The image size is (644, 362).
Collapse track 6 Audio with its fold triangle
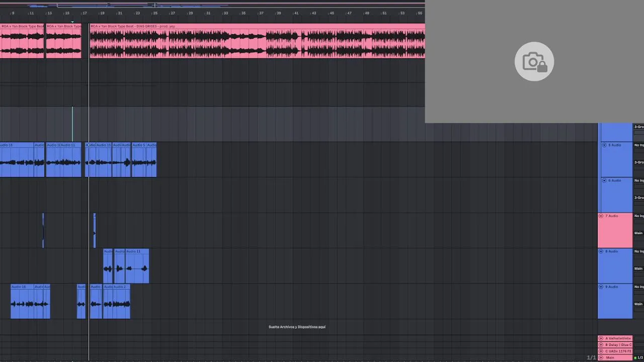click(x=604, y=180)
